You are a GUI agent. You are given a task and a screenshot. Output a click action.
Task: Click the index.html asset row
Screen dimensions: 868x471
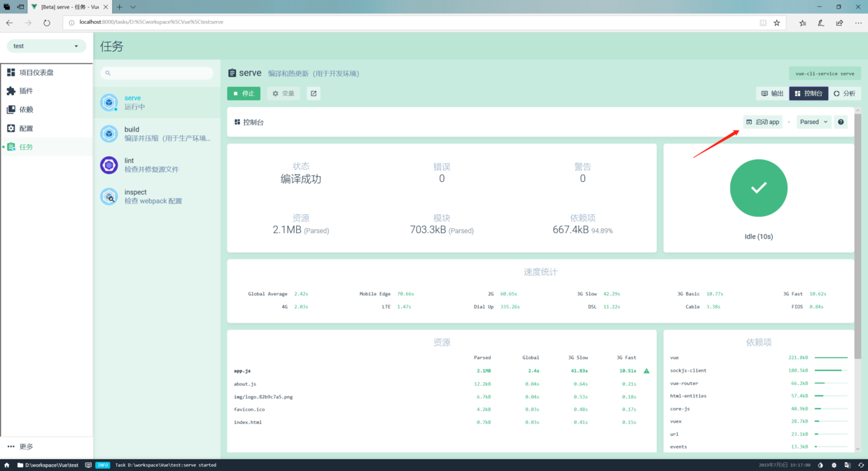pos(442,422)
